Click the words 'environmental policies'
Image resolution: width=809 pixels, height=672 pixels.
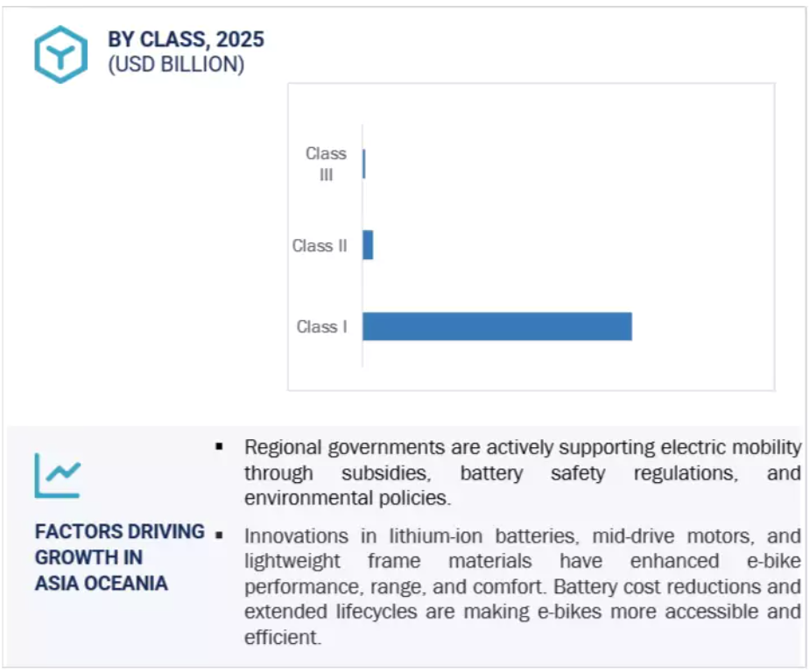(x=347, y=498)
